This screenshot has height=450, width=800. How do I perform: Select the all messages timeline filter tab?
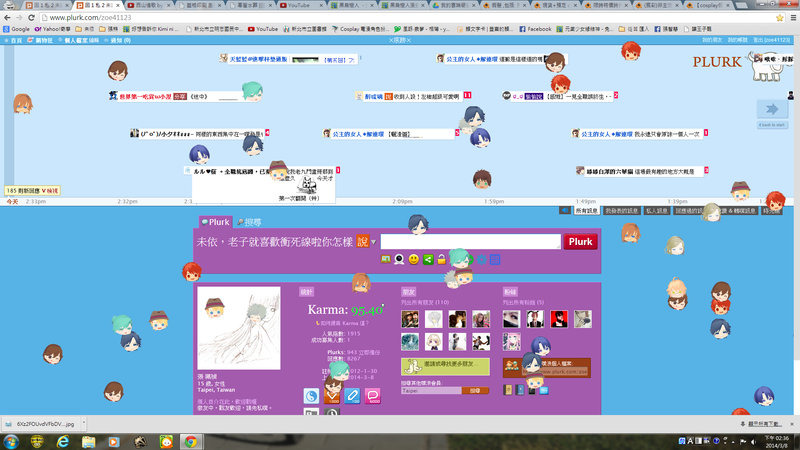coord(586,210)
